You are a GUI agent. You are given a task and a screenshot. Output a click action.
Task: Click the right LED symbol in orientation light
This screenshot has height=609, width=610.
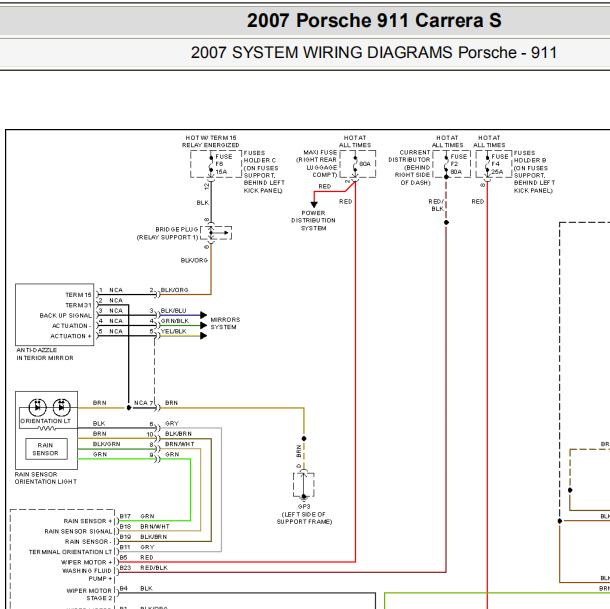61,407
